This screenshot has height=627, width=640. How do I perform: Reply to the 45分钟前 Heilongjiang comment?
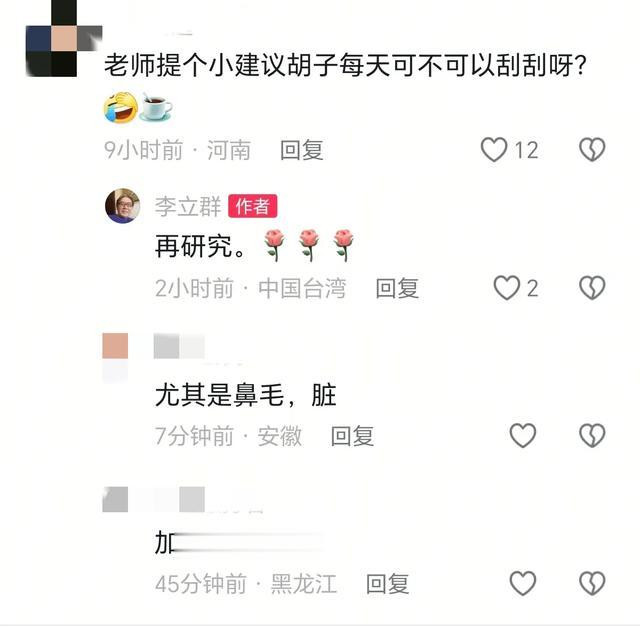387,583
